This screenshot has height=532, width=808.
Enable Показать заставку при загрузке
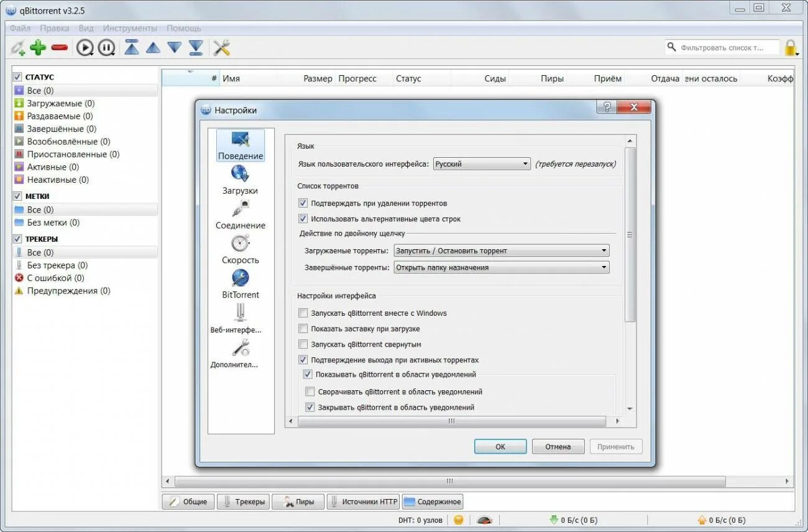pos(303,329)
